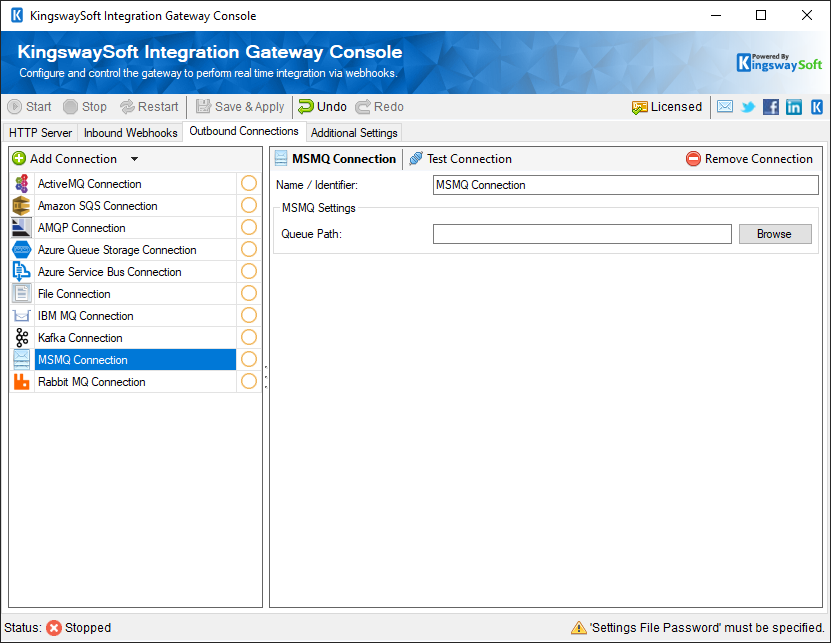Undo the last change

click(x=322, y=107)
